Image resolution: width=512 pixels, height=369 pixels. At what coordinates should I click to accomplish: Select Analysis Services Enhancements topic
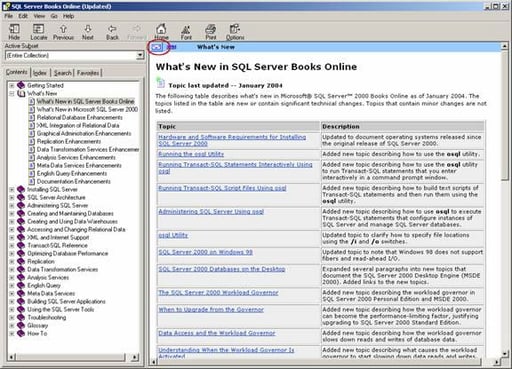pos(76,157)
